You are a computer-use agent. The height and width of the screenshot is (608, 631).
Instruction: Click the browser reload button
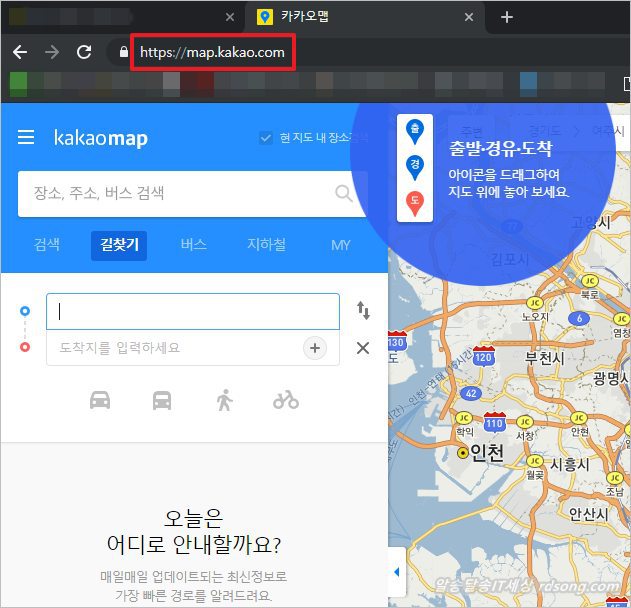[84, 52]
